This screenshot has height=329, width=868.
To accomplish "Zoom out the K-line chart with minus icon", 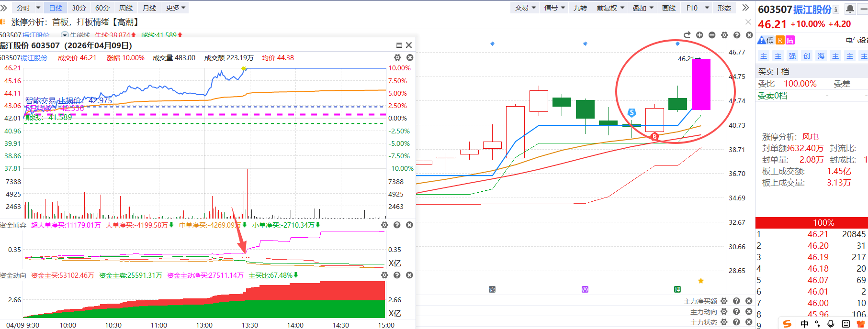I will tap(712, 35).
